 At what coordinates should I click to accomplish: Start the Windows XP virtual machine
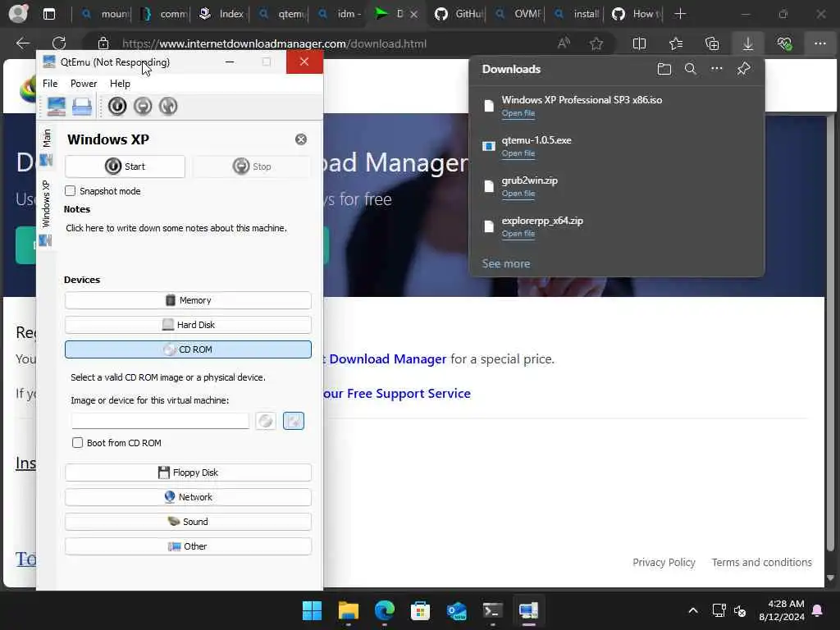point(125,167)
